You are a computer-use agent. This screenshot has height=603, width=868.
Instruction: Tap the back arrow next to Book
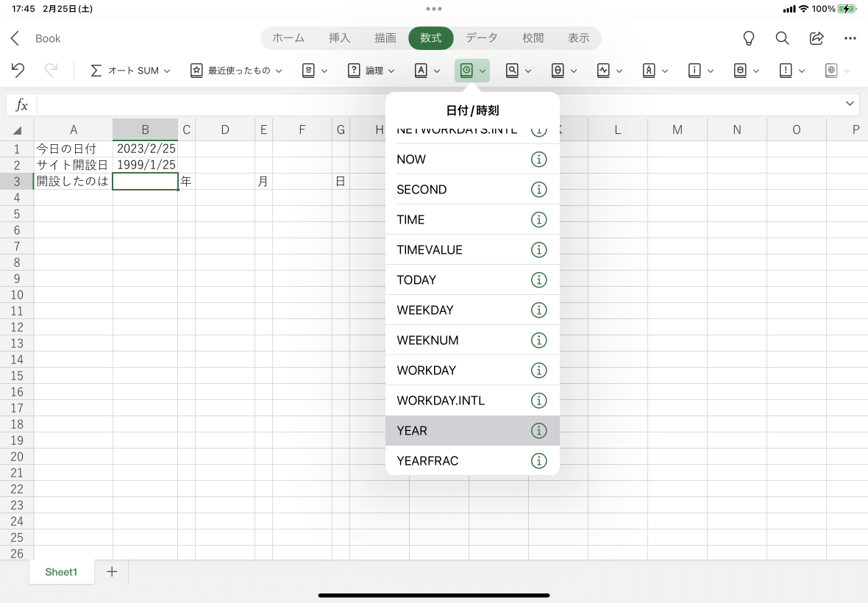(15, 38)
